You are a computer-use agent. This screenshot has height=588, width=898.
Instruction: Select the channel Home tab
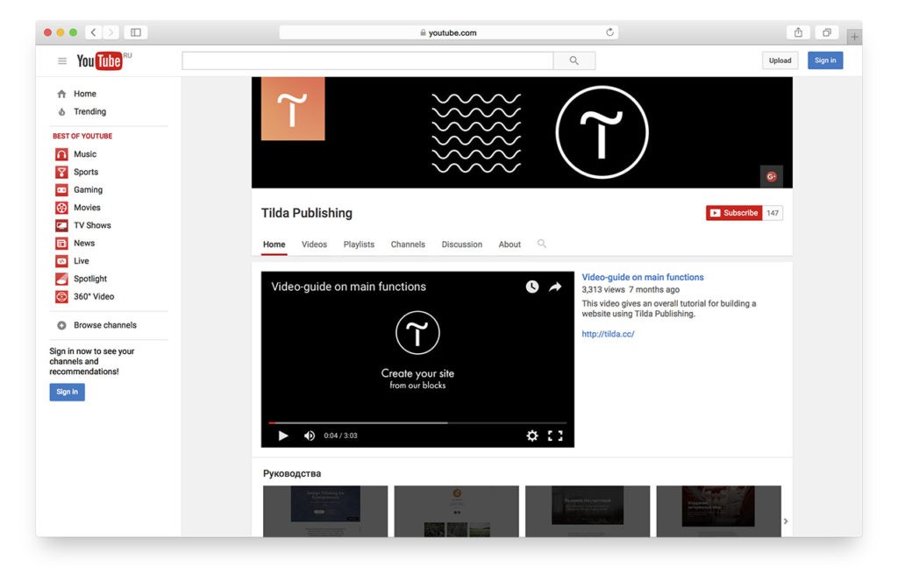[x=274, y=244]
